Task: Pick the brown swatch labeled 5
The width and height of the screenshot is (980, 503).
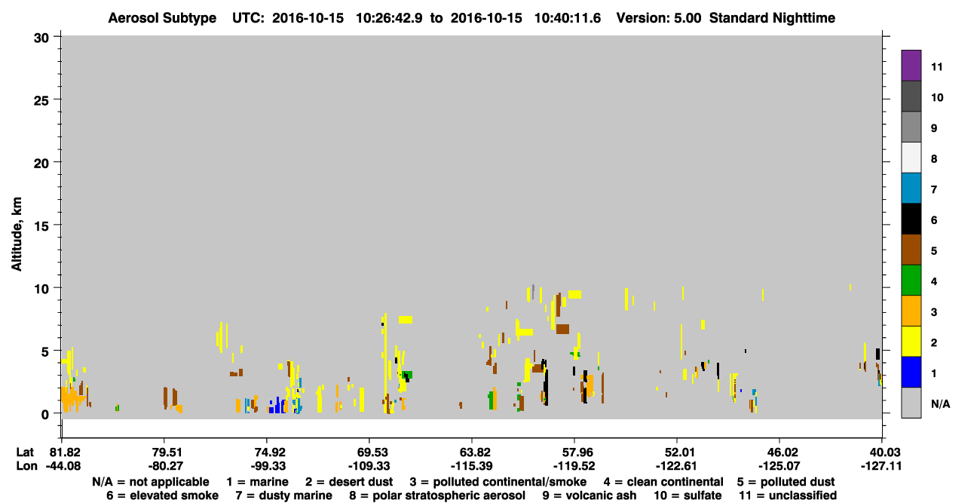Action: [x=911, y=250]
